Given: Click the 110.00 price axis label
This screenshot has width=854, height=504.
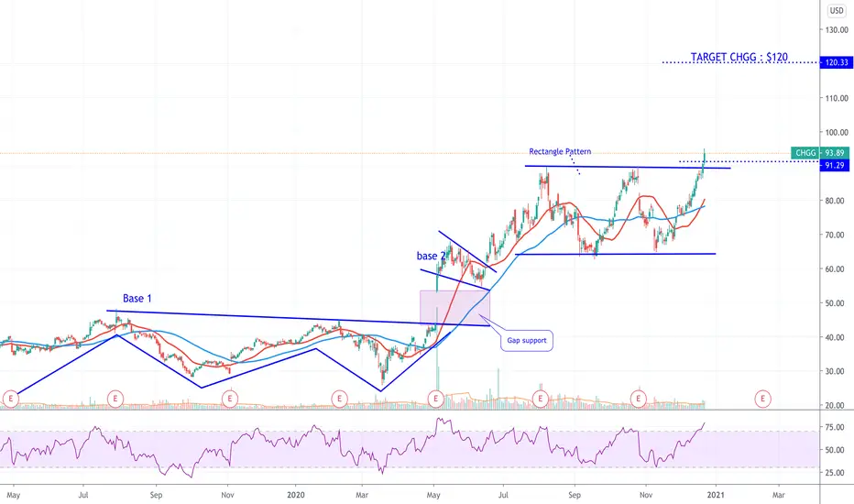Looking at the screenshot, I should tap(837, 98).
